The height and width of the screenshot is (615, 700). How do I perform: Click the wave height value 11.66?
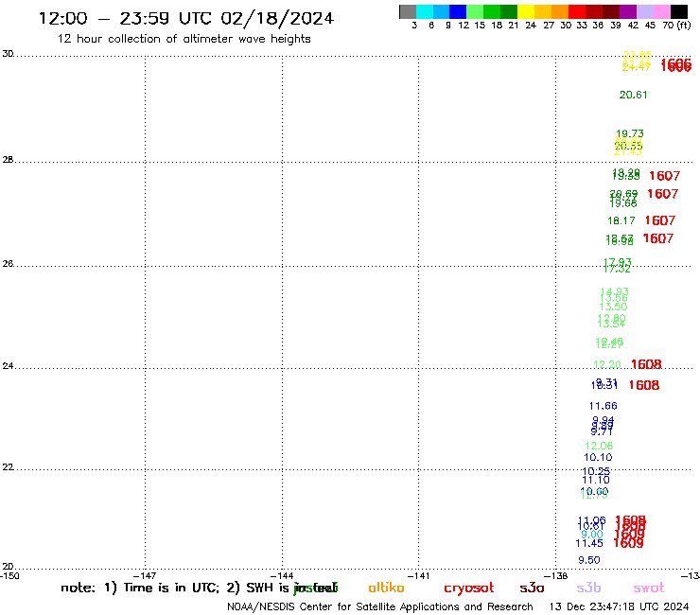603,406
